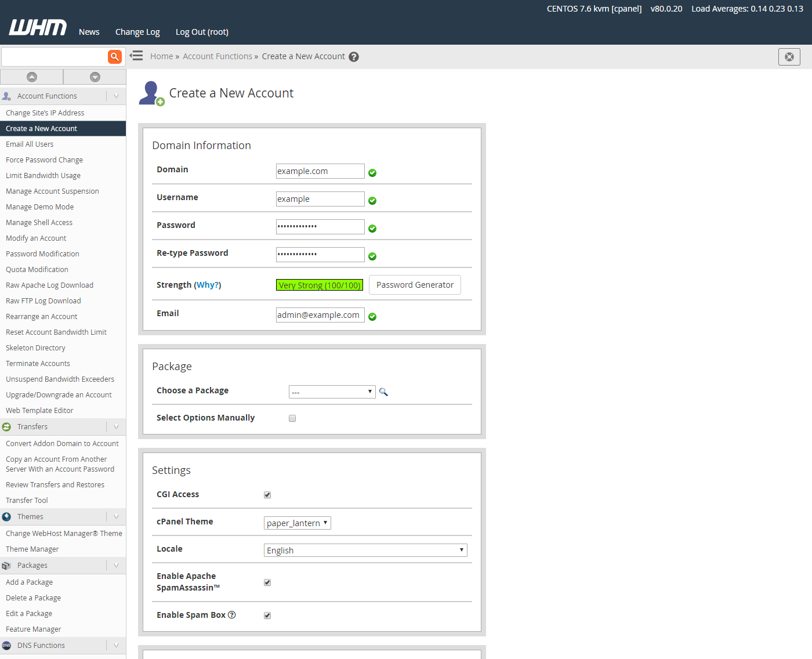Disable the Apache SpamAssassin checkbox

tap(267, 582)
